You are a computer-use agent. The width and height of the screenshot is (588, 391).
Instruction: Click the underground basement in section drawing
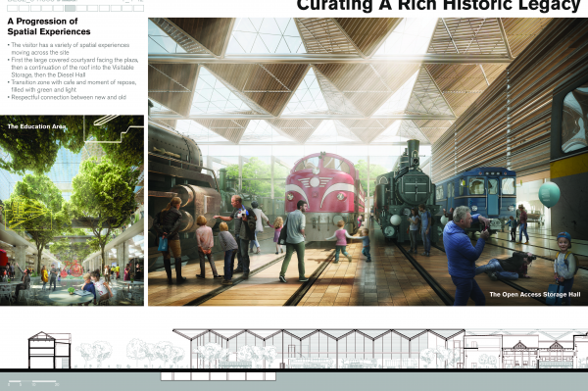tap(219, 376)
